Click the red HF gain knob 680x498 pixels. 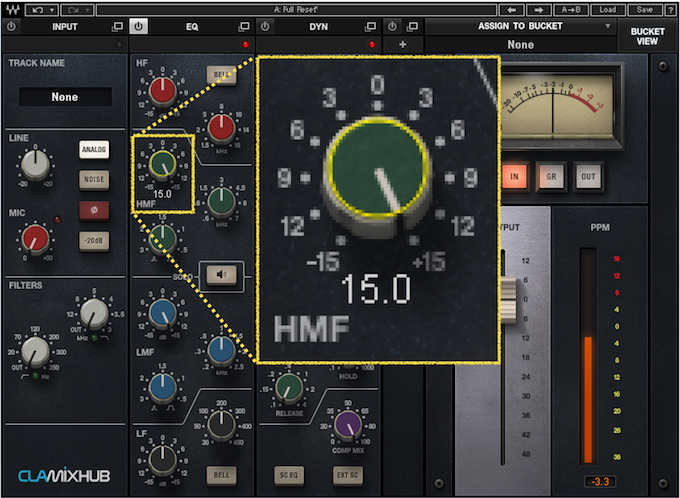163,91
